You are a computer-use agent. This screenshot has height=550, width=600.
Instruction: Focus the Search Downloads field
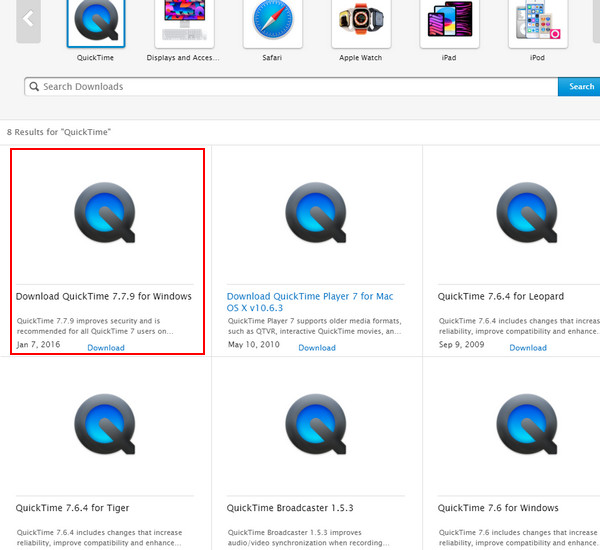click(x=291, y=86)
